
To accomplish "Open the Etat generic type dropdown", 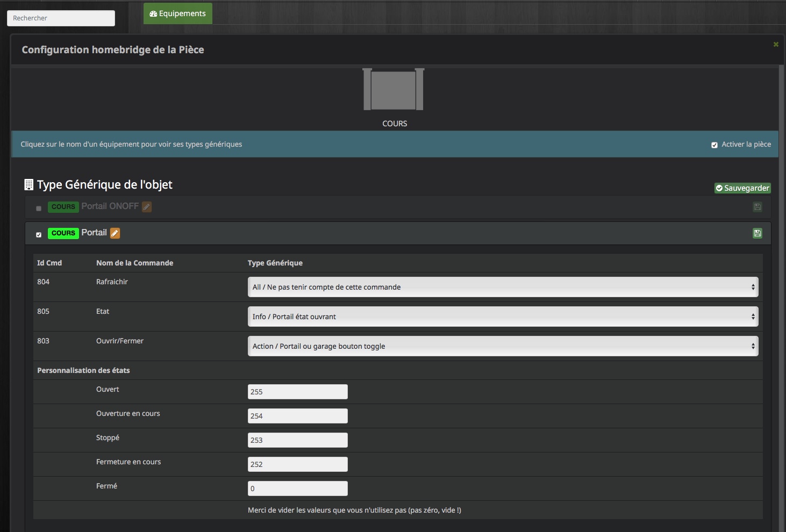I will click(x=503, y=317).
